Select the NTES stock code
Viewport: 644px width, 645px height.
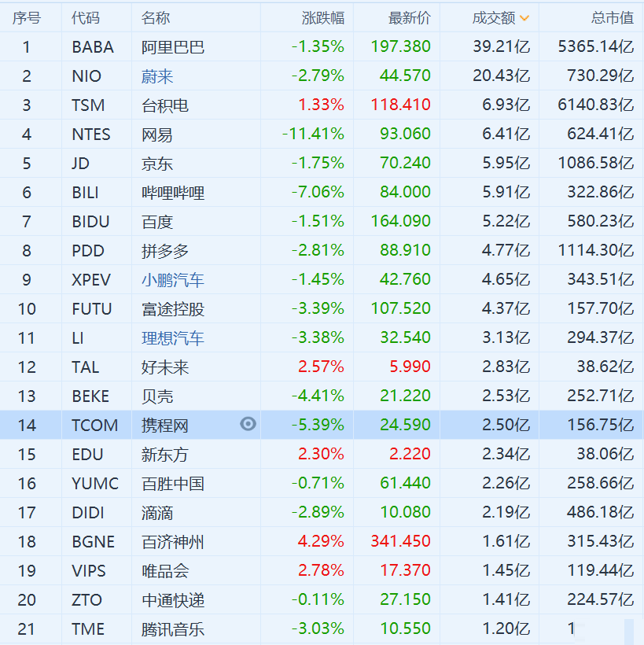tap(91, 135)
